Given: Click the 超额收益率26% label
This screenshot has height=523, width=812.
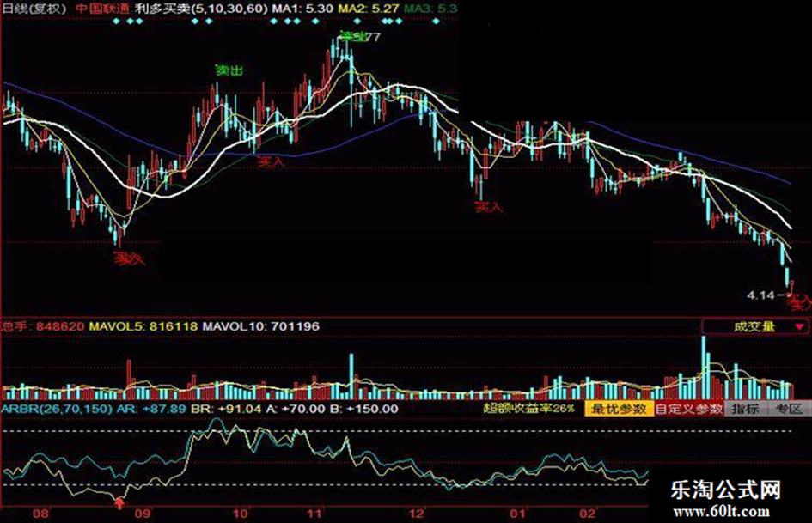Looking at the screenshot, I should pos(528,408).
